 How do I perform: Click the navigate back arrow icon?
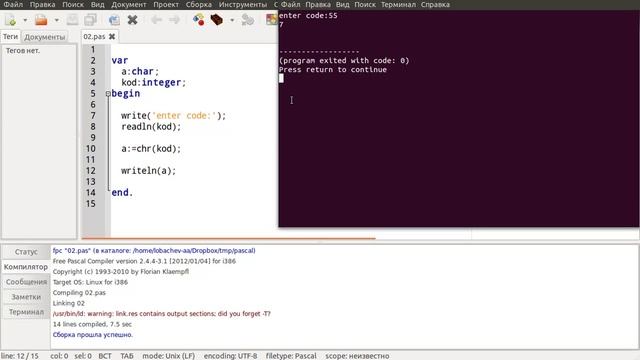click(156, 20)
